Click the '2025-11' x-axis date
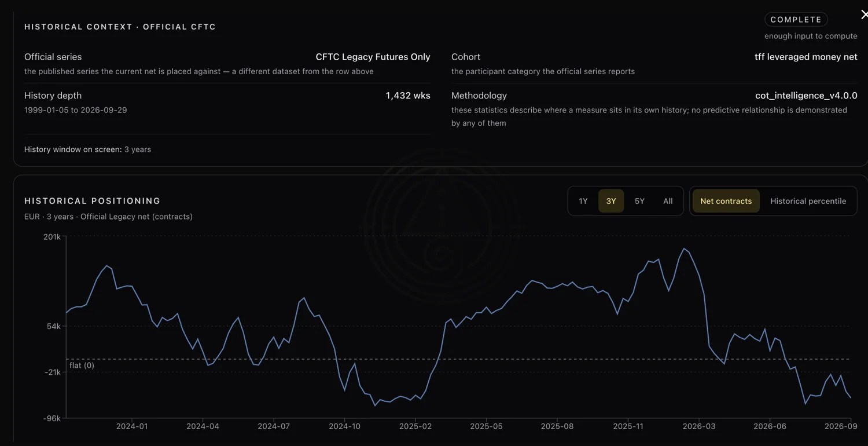 628,427
